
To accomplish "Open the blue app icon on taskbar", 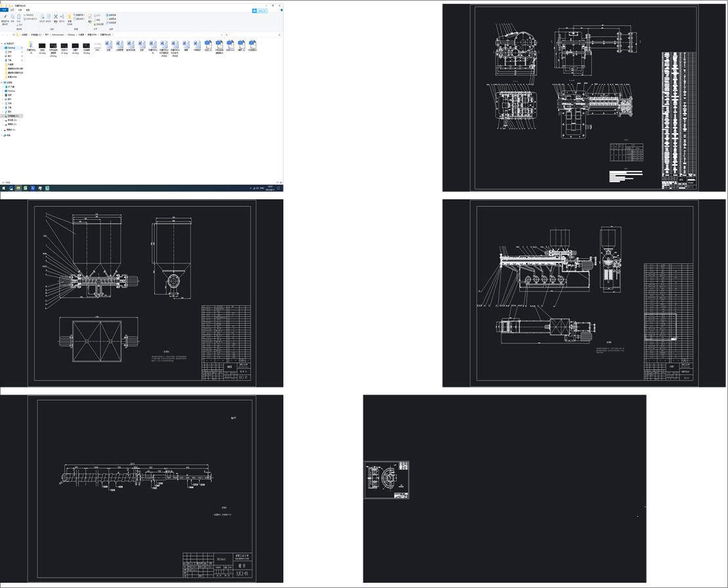I will point(33,188).
